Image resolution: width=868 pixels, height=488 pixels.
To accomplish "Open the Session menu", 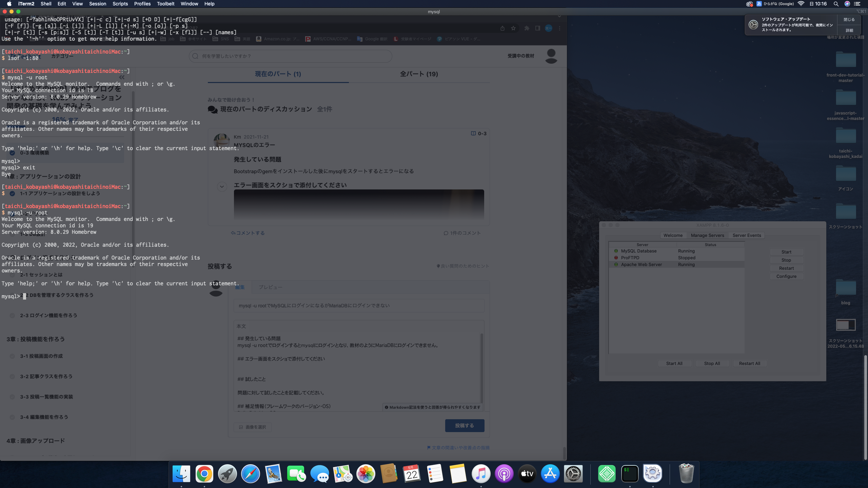I will click(97, 4).
